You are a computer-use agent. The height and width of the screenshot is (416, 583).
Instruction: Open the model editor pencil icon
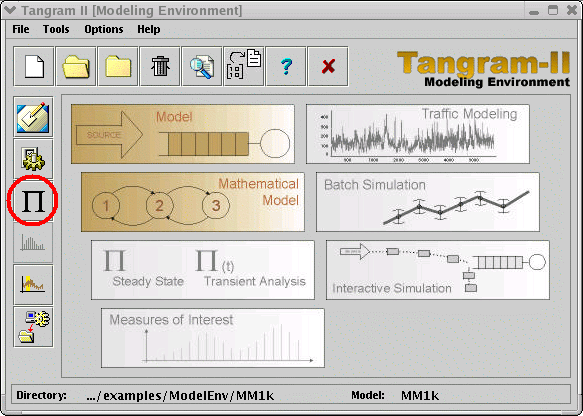[33, 117]
